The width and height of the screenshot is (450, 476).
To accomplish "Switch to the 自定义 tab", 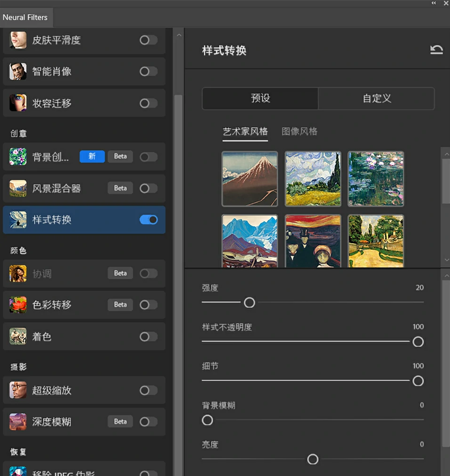I will tap(376, 98).
